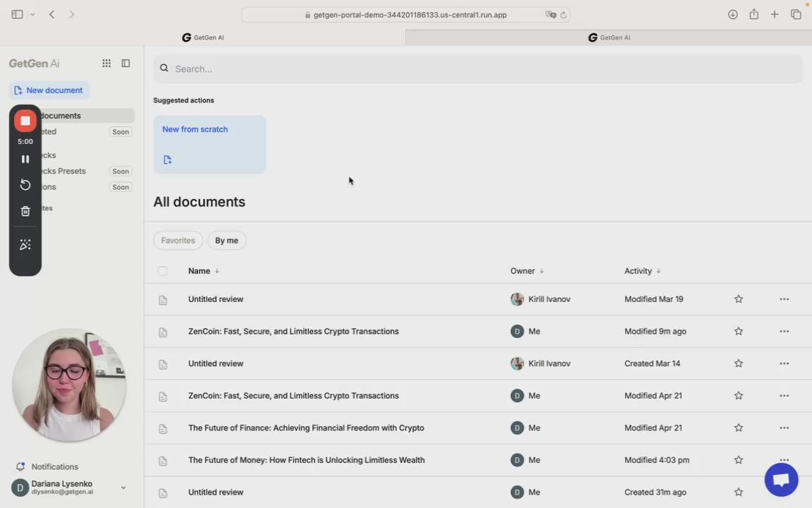The width and height of the screenshot is (812, 508).
Task: Restart the recording with the rewind icon
Action: point(25,185)
